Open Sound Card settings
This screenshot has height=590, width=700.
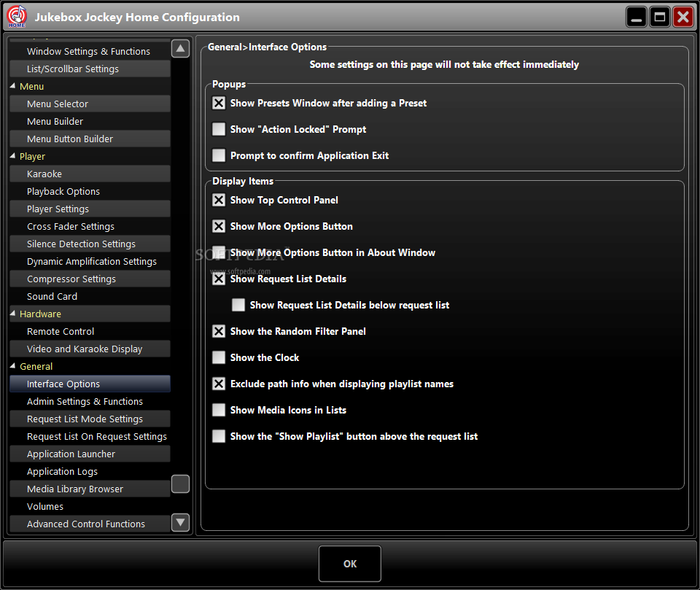tap(90, 296)
